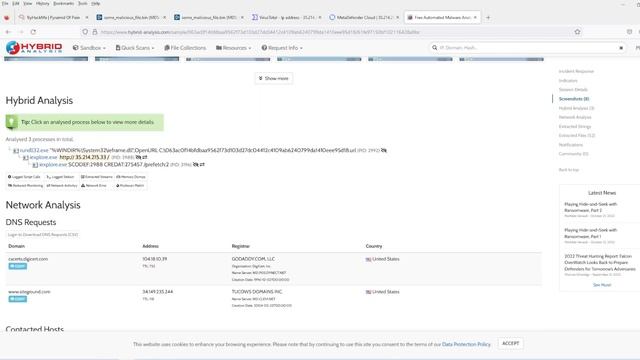This screenshot has width=640, height=360.
Task: Jump to Session Details in the sidebar
Action: pyautogui.click(x=573, y=89)
